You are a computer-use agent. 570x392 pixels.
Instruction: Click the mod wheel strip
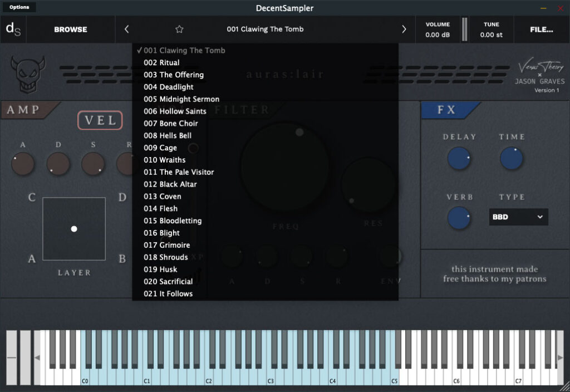(x=25, y=357)
